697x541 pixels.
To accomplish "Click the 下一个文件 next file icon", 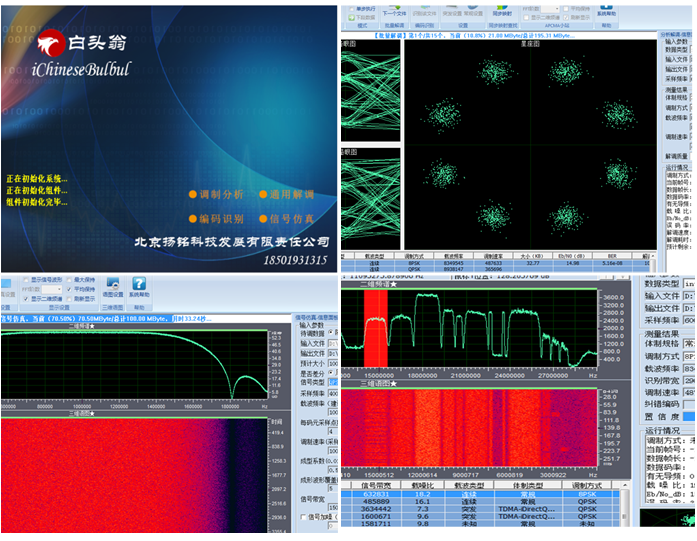I will [394, 8].
